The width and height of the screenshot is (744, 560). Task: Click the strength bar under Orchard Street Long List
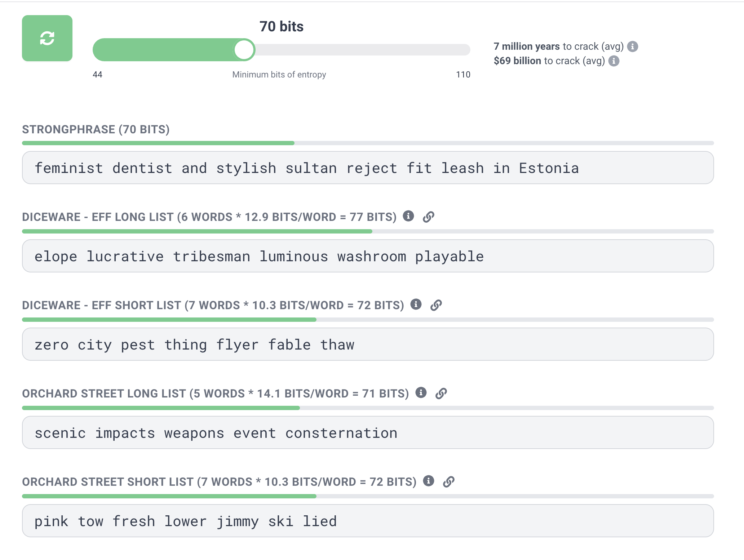click(368, 408)
